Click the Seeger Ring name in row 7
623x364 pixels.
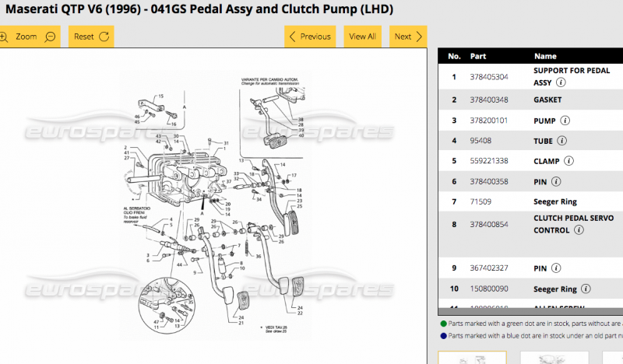[555, 201]
